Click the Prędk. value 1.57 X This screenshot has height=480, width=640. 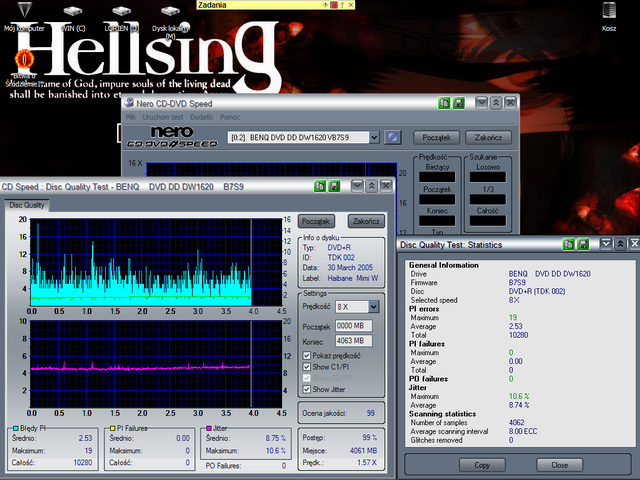point(367,462)
